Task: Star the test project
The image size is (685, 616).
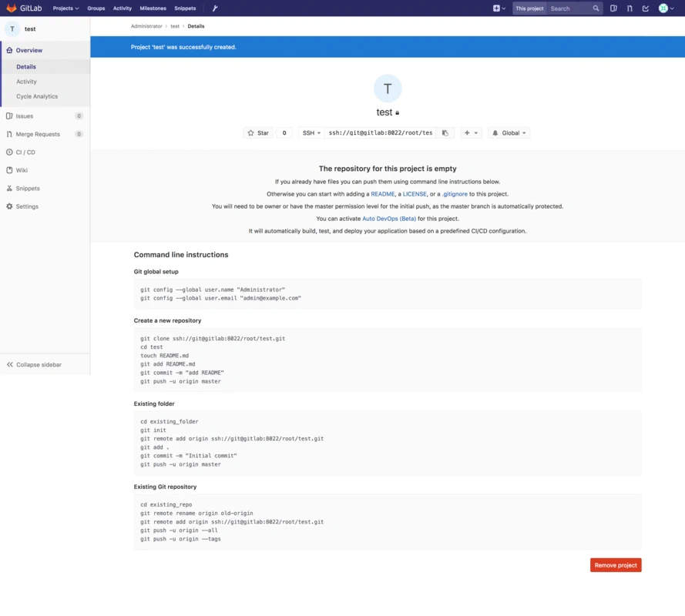Action: pyautogui.click(x=258, y=133)
